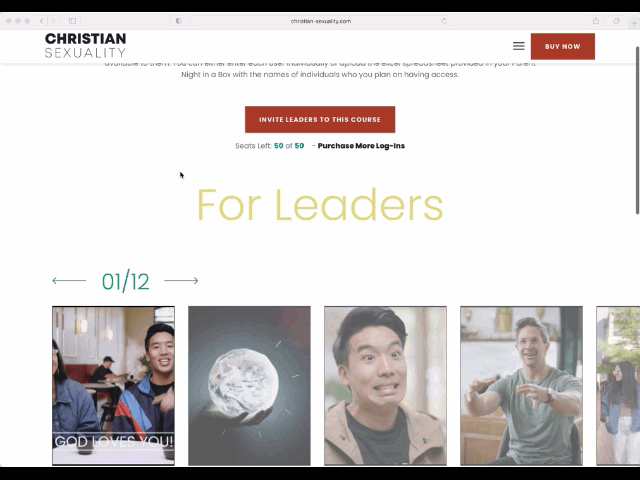Image resolution: width=640 pixels, height=480 pixels.
Task: Toggle the Safari sidebar icon
Action: point(72,21)
